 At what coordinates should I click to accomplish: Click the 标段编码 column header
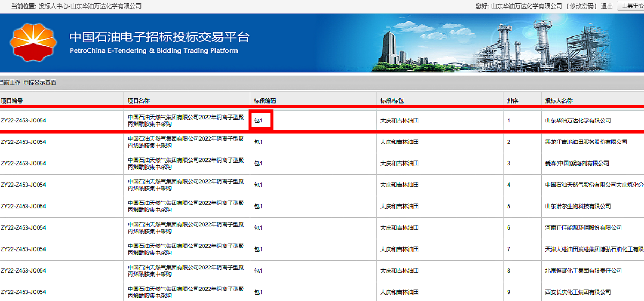click(265, 100)
